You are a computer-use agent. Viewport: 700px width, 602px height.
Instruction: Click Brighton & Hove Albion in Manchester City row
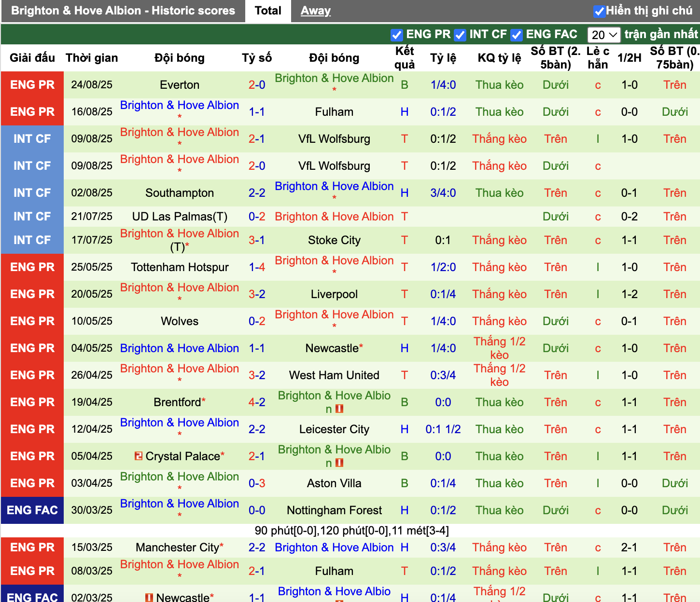pos(334,547)
